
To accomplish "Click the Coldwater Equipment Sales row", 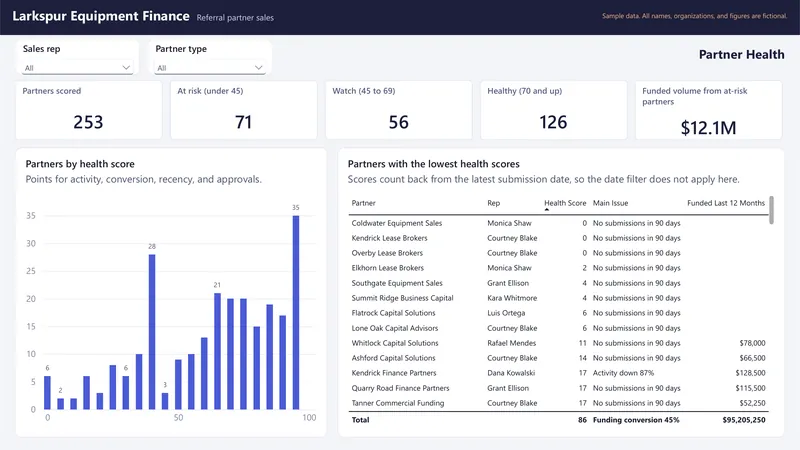I will pyautogui.click(x=558, y=223).
